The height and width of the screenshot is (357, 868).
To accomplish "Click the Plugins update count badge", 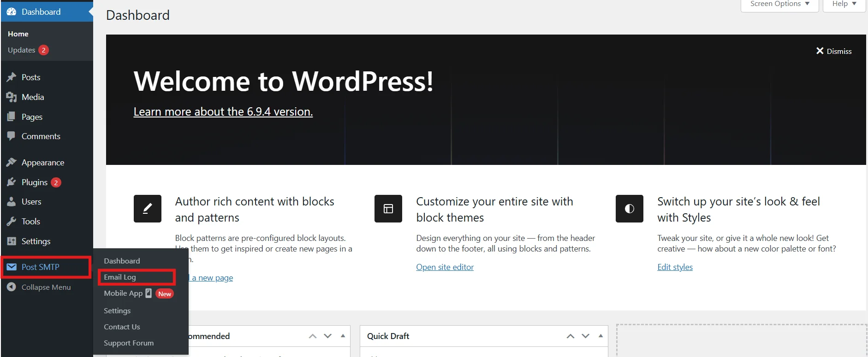I will tap(56, 183).
